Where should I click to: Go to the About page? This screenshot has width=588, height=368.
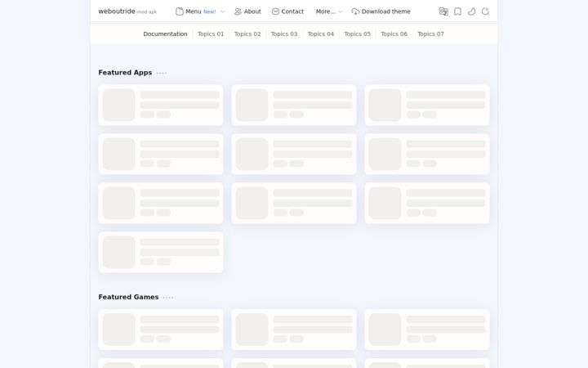252,11
